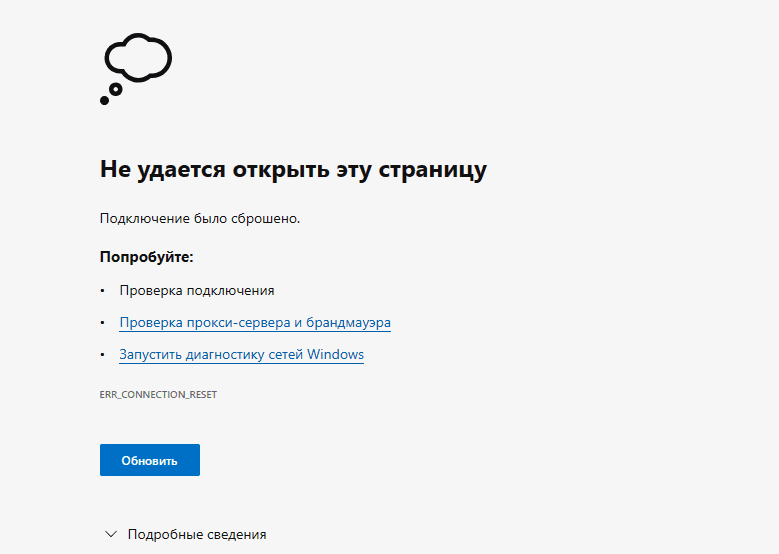Click the thought bubble cloud icon
Screen dimensions: 779x554
pyautogui.click(x=138, y=57)
